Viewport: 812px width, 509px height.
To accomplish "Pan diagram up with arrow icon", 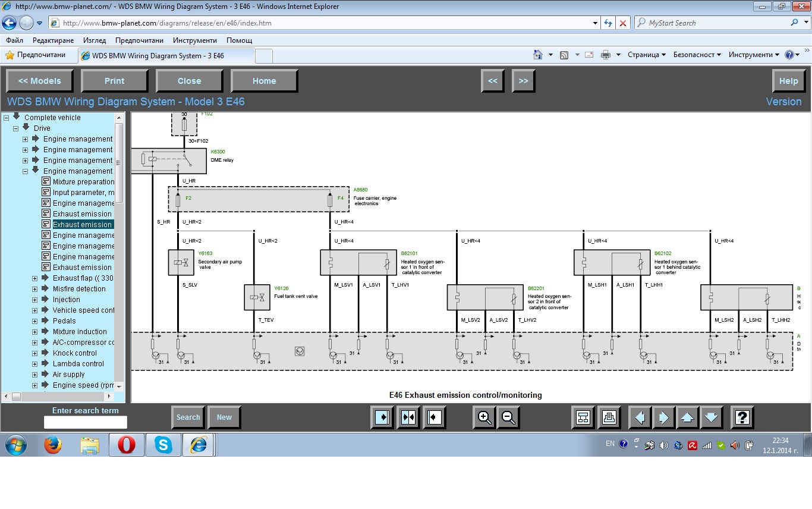I will 688,417.
